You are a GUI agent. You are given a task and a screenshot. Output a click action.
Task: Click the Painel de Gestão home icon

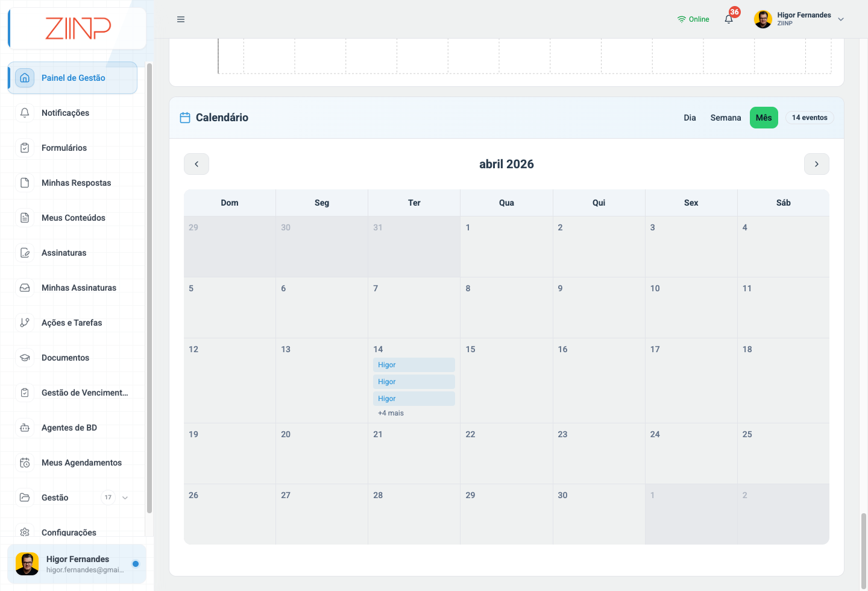click(x=25, y=78)
